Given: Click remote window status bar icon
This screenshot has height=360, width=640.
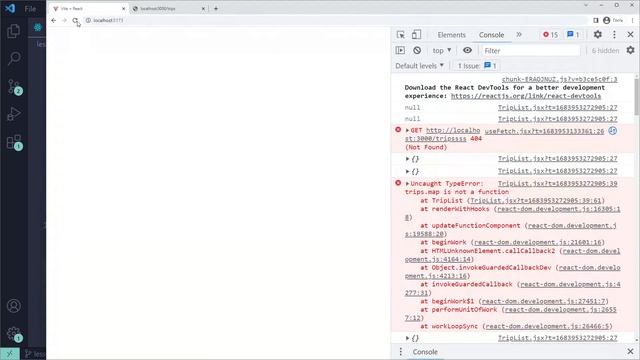Looking at the screenshot, I should (x=10, y=353).
